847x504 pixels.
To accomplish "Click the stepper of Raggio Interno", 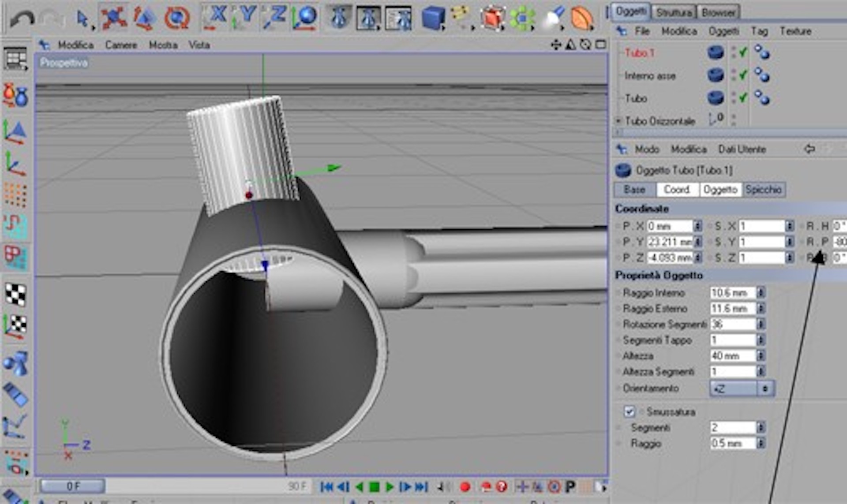I will (761, 293).
